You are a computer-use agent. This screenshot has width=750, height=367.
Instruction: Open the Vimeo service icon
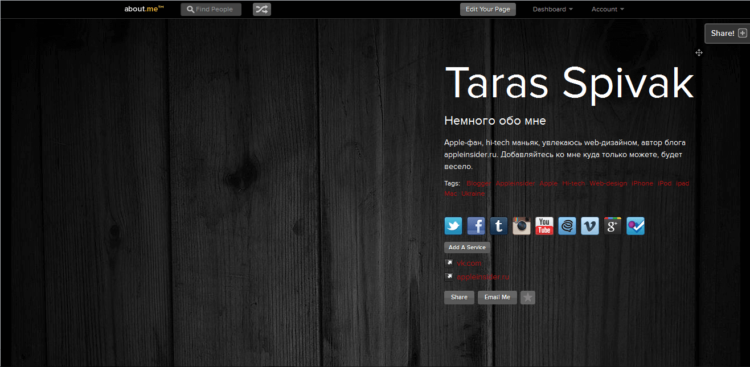590,226
